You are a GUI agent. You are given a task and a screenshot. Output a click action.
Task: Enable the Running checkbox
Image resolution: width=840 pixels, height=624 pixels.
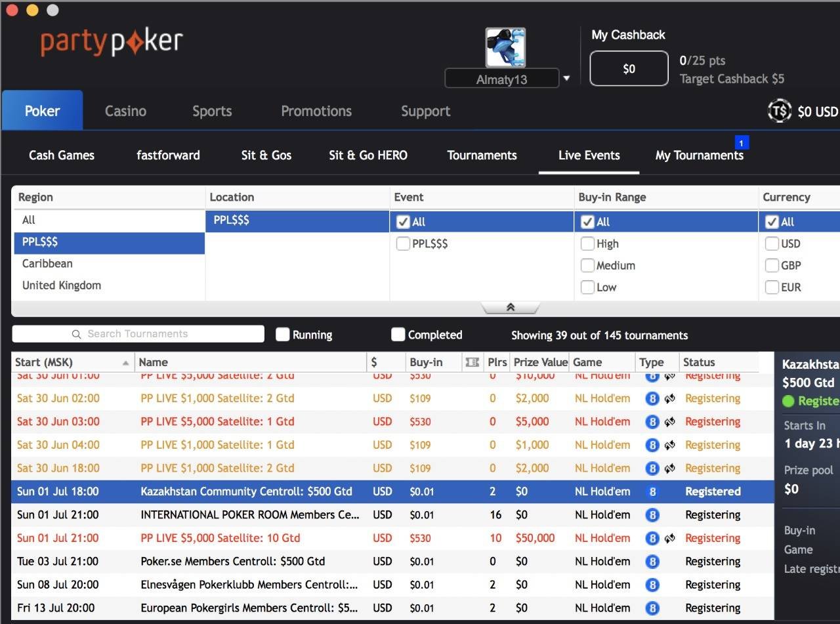[x=283, y=335]
